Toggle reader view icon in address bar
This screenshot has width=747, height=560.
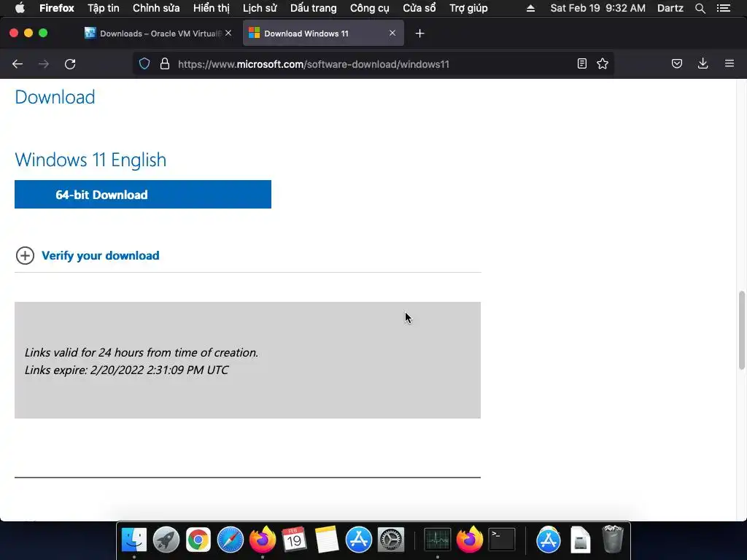(581, 64)
